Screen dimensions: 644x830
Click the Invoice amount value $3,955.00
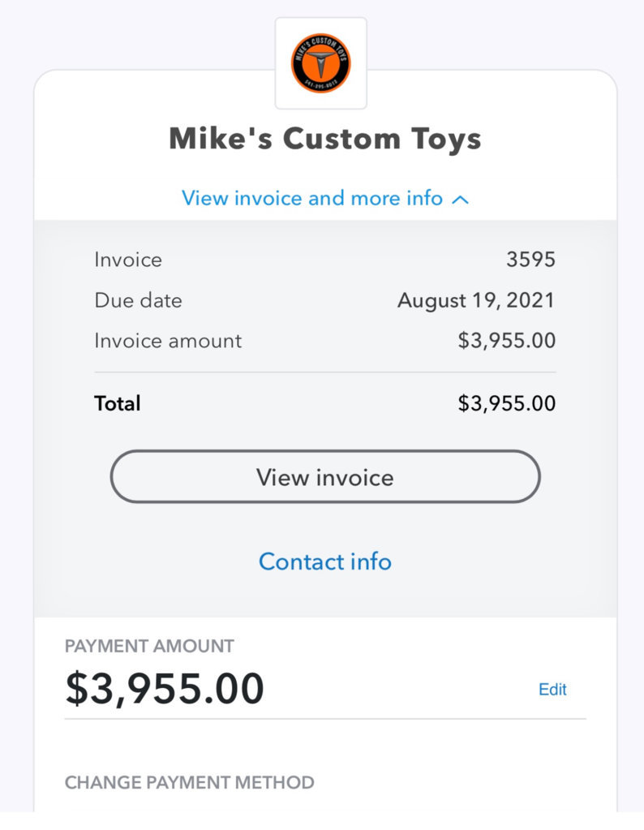[506, 341]
